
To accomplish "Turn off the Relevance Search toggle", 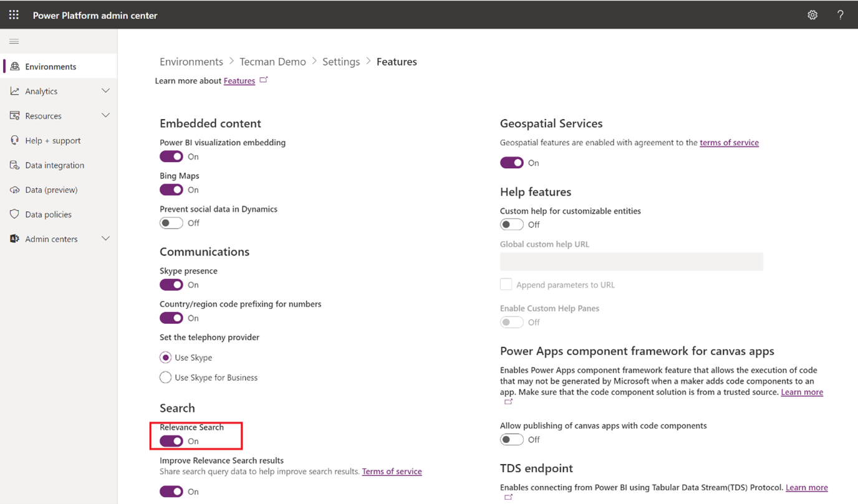I will pos(171,440).
